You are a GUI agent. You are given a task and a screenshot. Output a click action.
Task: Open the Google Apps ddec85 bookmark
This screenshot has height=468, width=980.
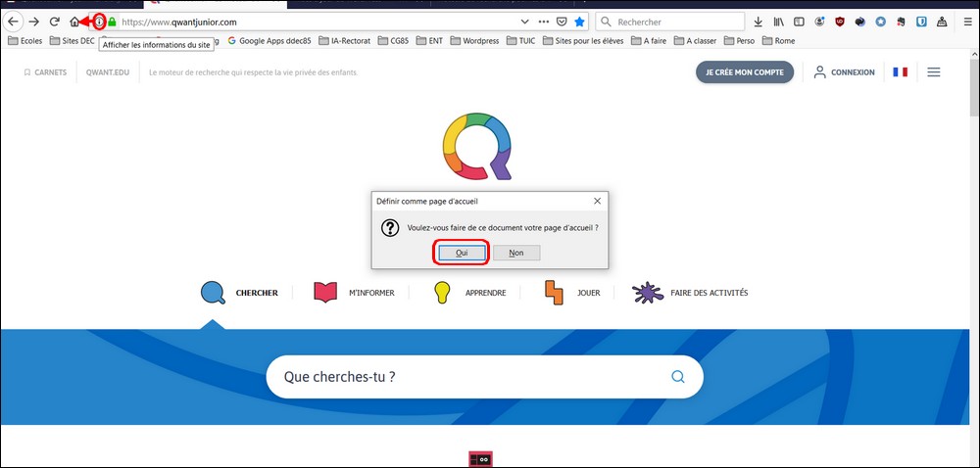pyautogui.click(x=269, y=40)
